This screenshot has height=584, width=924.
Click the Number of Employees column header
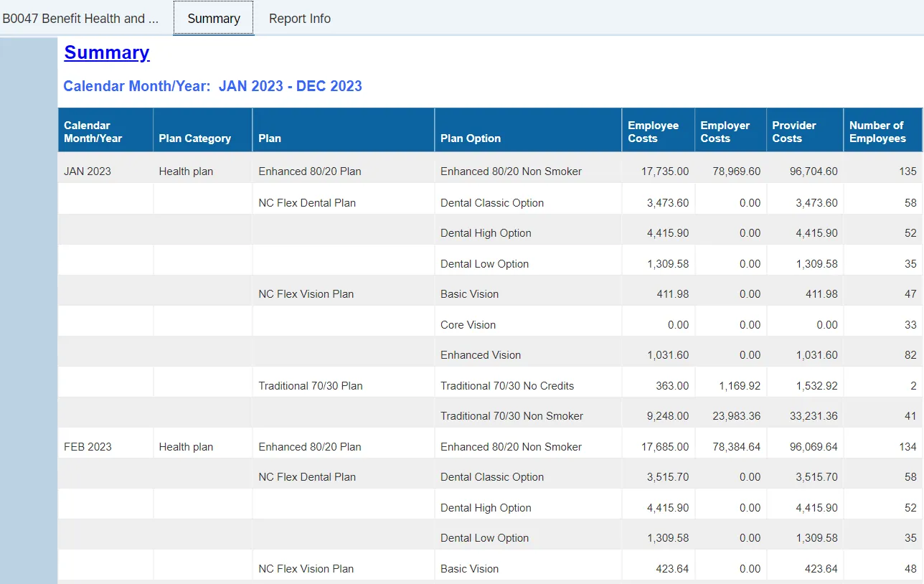point(877,131)
